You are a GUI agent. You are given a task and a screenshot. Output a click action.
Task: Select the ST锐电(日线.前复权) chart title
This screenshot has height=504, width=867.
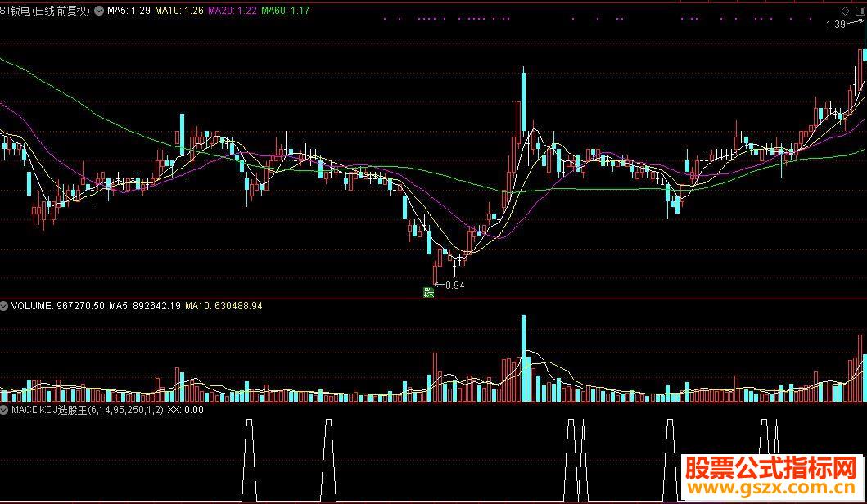[x=45, y=11]
